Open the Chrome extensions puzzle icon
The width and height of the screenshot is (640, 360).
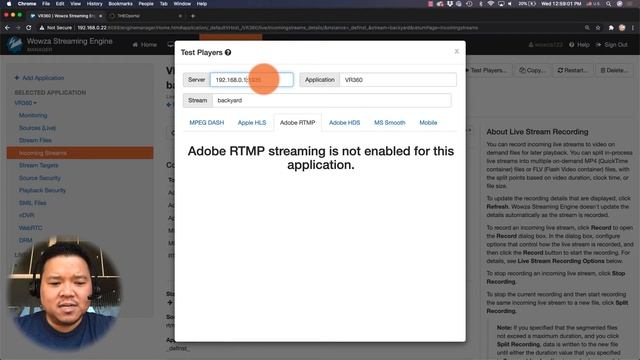[x=611, y=28]
